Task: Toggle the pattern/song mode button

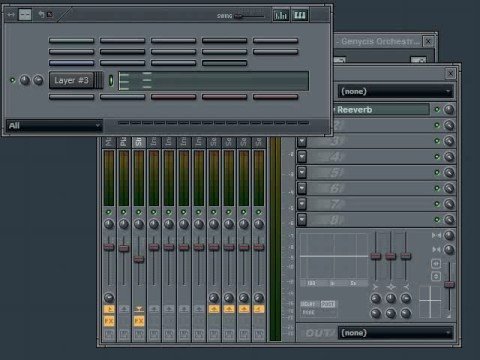Action: tap(25, 15)
